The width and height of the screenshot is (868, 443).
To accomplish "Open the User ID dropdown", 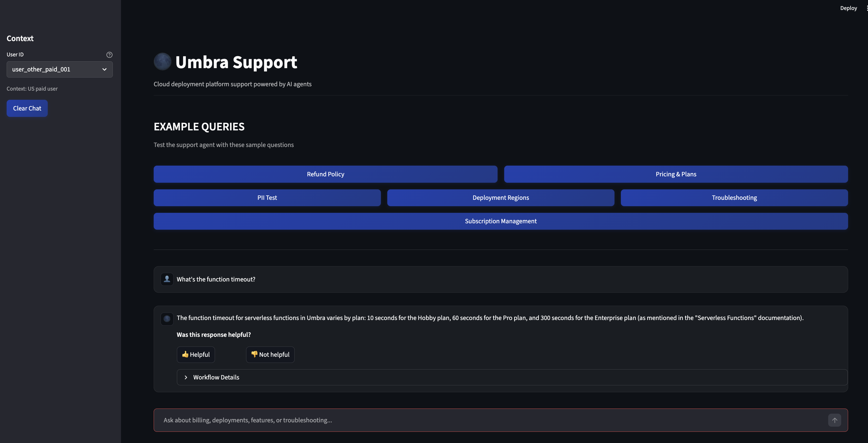I will pos(59,69).
